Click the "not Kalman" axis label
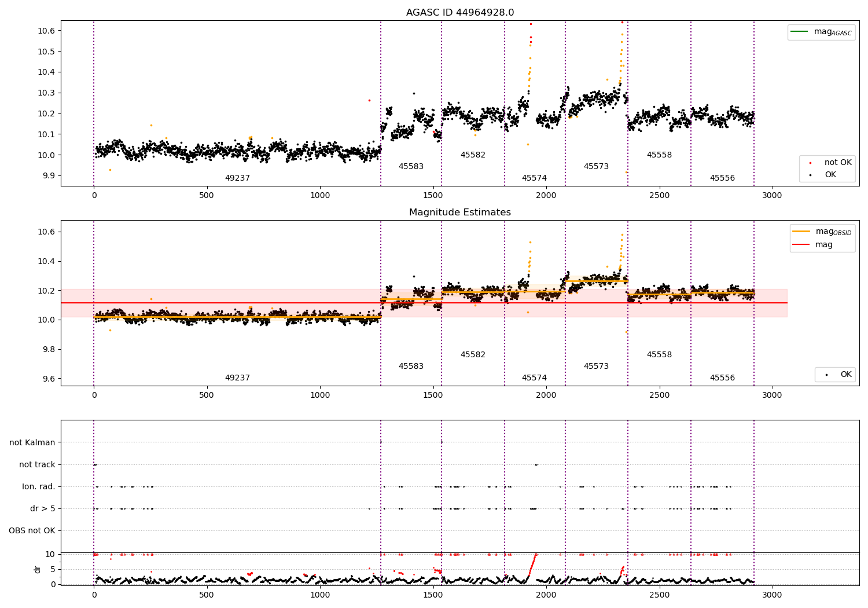 [32, 443]
